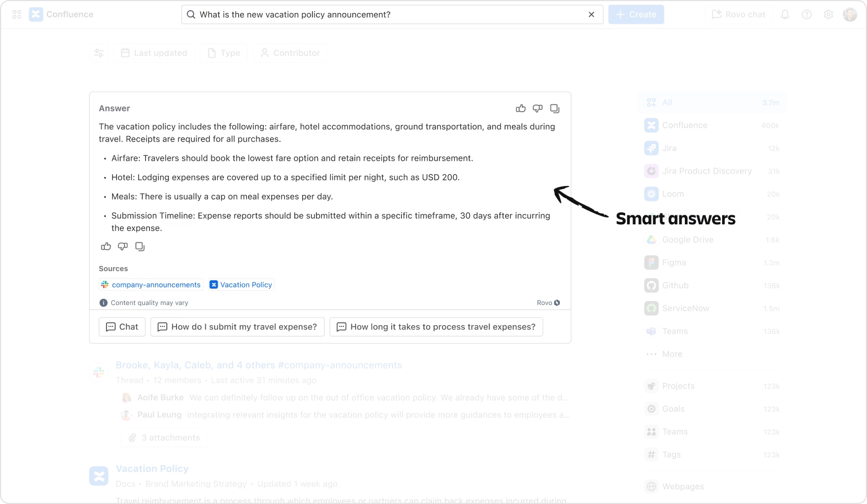867x504 pixels.
Task: Open the filter sliders icon
Action: (x=99, y=53)
